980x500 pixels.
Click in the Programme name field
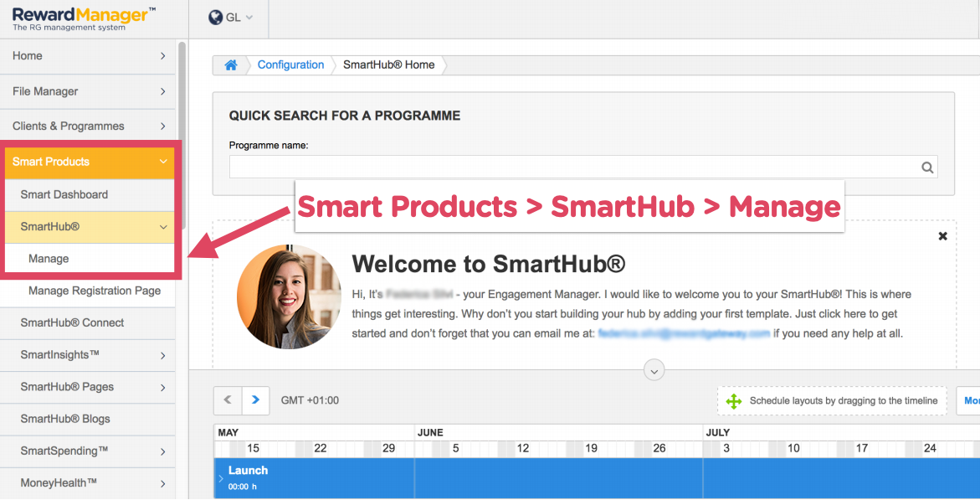pos(583,167)
